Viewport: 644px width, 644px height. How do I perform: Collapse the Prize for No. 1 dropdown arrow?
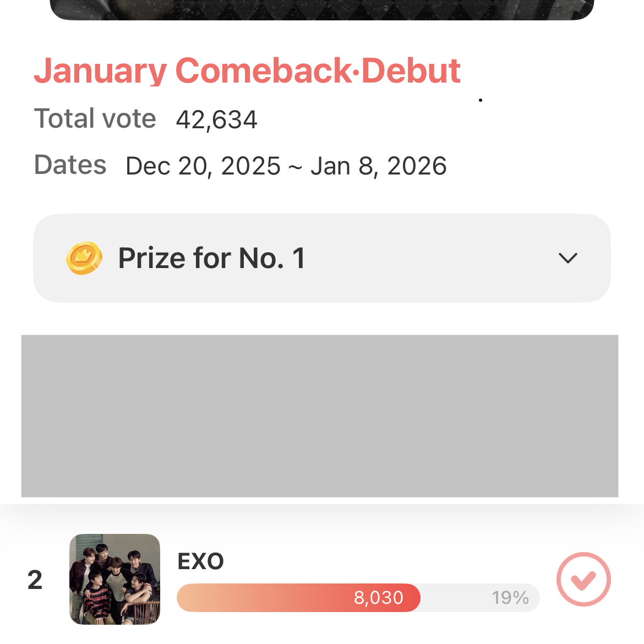568,258
